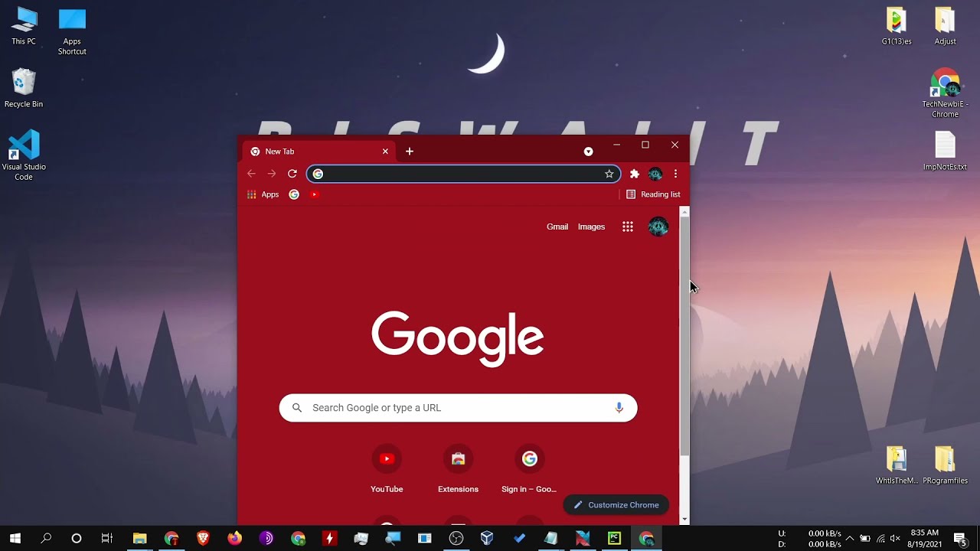Select the Apps Shortcut desktop icon
The width and height of the screenshot is (980, 551).
[x=72, y=31]
